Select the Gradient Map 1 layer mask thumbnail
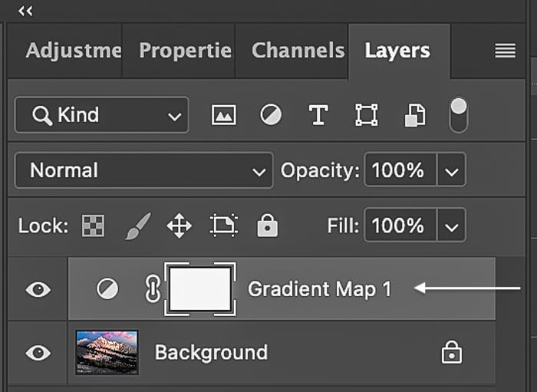 point(200,289)
